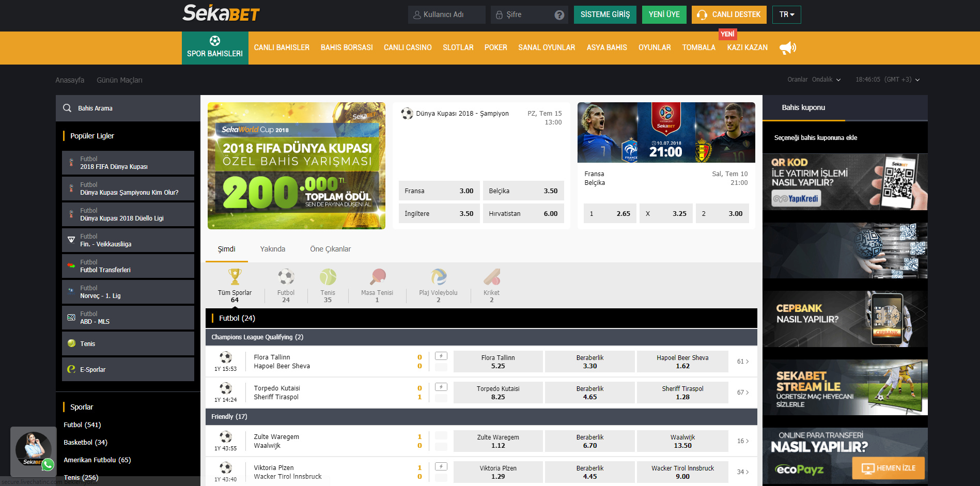Open the TR language dropdown

787,14
